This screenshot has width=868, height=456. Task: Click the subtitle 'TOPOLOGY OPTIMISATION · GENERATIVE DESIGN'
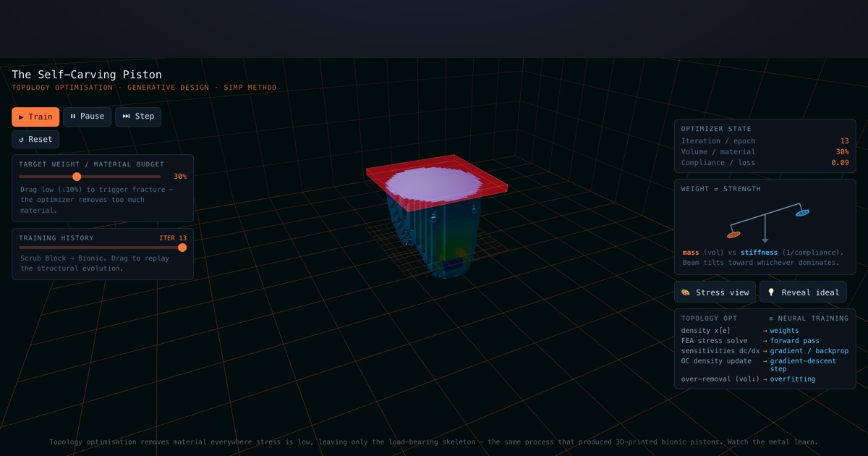pyautogui.click(x=110, y=88)
